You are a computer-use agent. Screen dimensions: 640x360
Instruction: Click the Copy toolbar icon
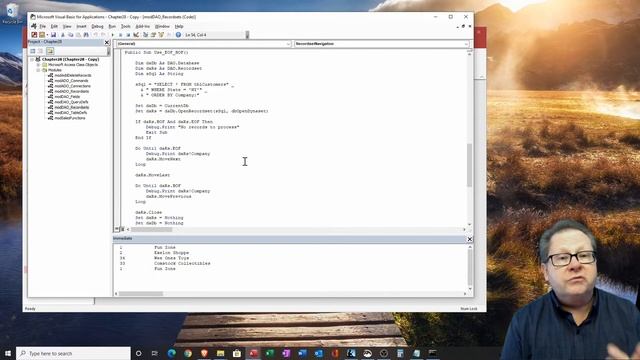point(70,35)
